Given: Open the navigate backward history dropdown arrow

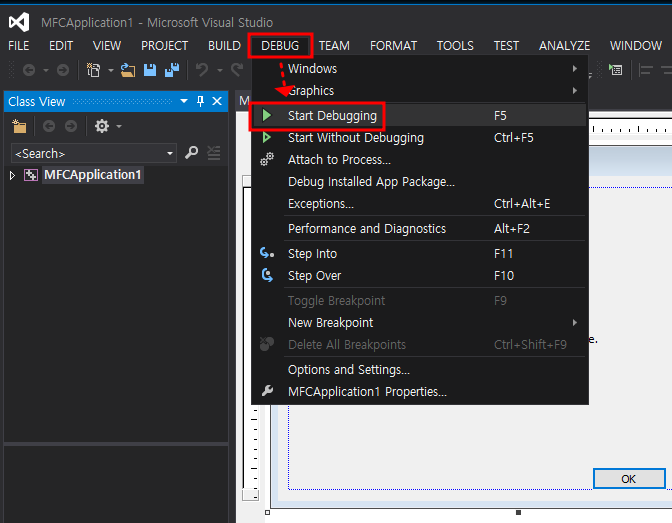Looking at the screenshot, I should 45,70.
